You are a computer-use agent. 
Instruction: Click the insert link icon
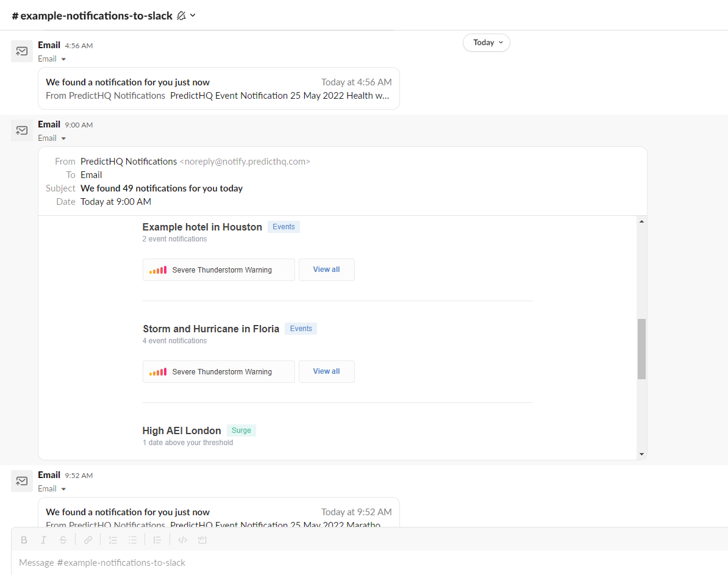[88, 540]
